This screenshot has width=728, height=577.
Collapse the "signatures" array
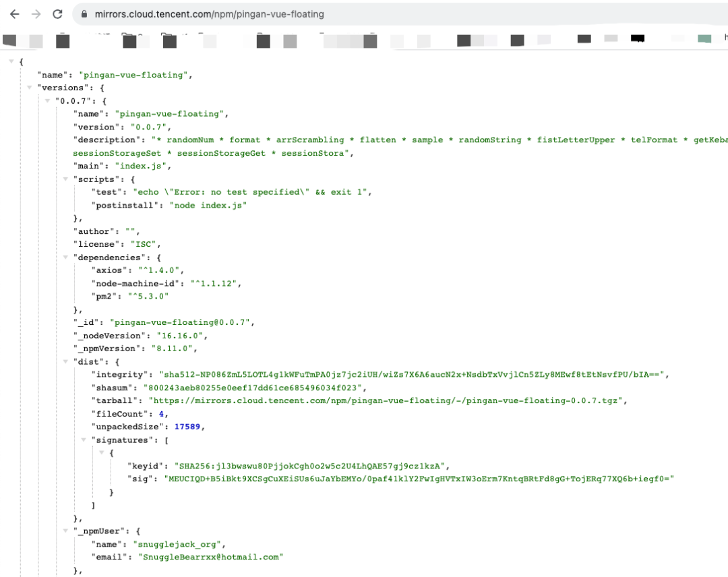[84, 439]
